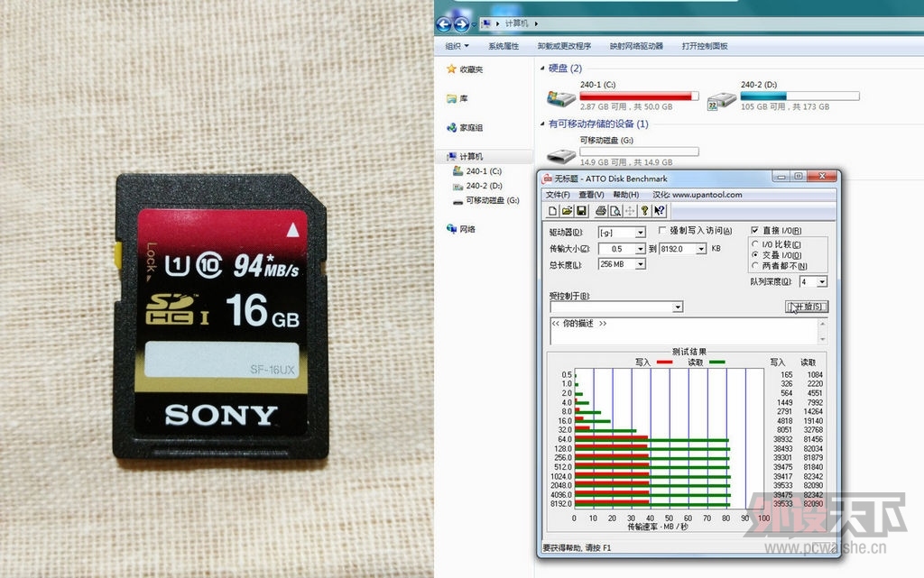Click 计算机 in the Explorer address bar
Image resolution: width=924 pixels, height=578 pixels.
(516, 23)
